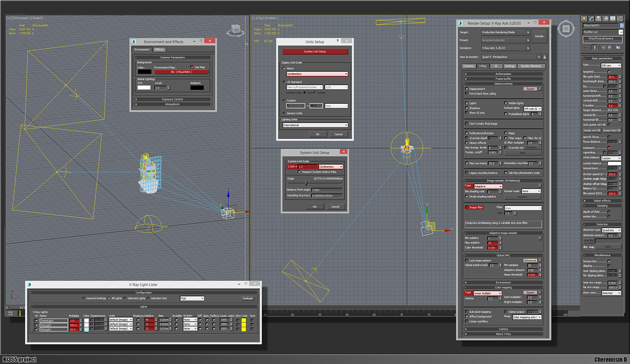The height and width of the screenshot is (364, 630).
Task: Click the 3ds Max logo icon in V-Ray Light Lister title bar
Action: click(x=30, y=284)
